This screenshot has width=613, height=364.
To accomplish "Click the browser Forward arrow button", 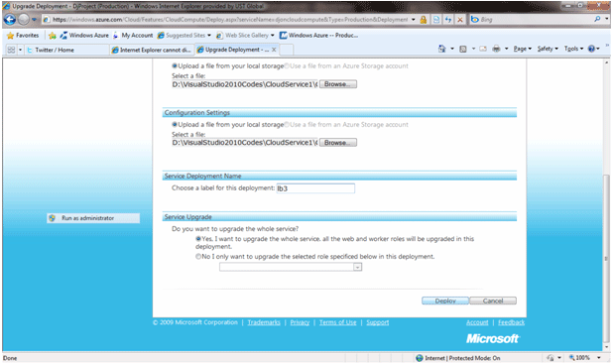I will coord(24,19).
